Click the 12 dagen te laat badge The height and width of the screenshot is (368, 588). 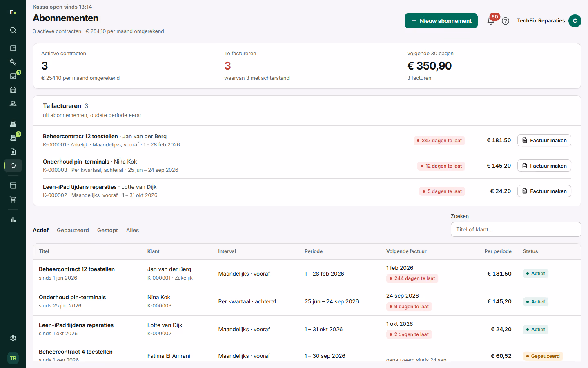coord(441,166)
